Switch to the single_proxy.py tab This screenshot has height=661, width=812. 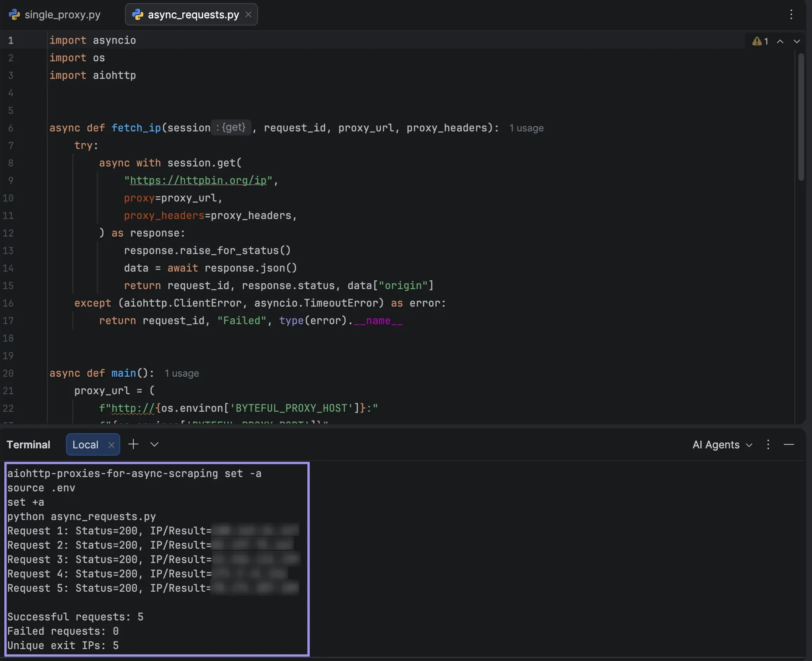click(x=55, y=15)
